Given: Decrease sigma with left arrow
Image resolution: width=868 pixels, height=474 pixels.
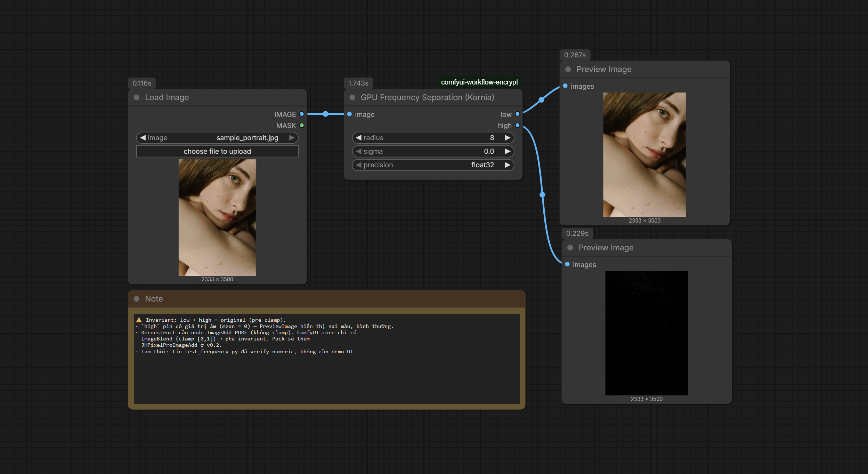Looking at the screenshot, I should click(x=359, y=151).
